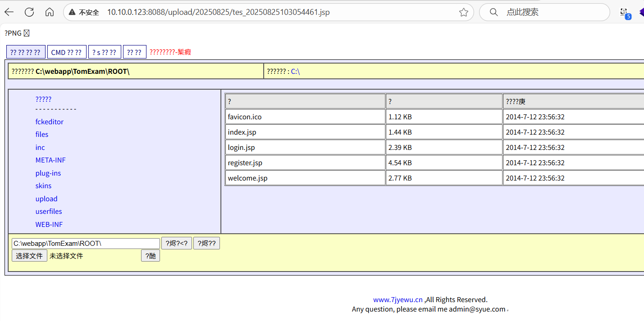Viewport: 644px width, 321px height.
Task: Open the CMD tab
Action: (66, 52)
